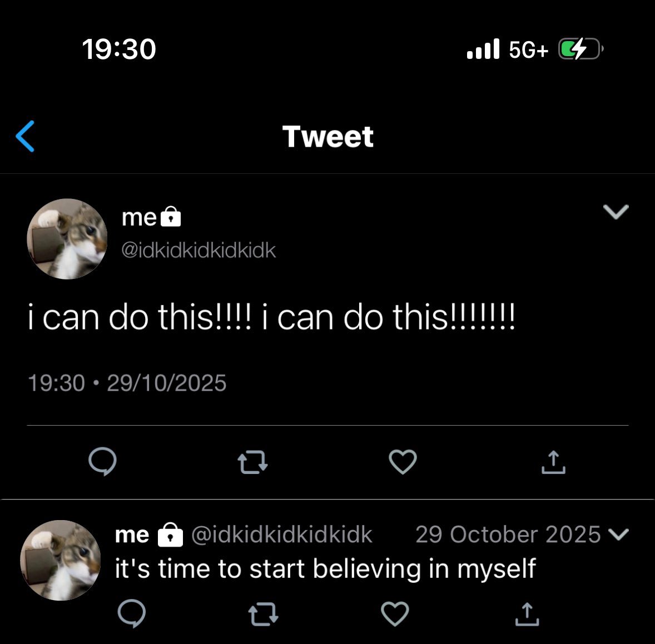Image resolution: width=655 pixels, height=644 pixels.
Task: Open the second tweet's cat avatar
Action: pos(61,560)
